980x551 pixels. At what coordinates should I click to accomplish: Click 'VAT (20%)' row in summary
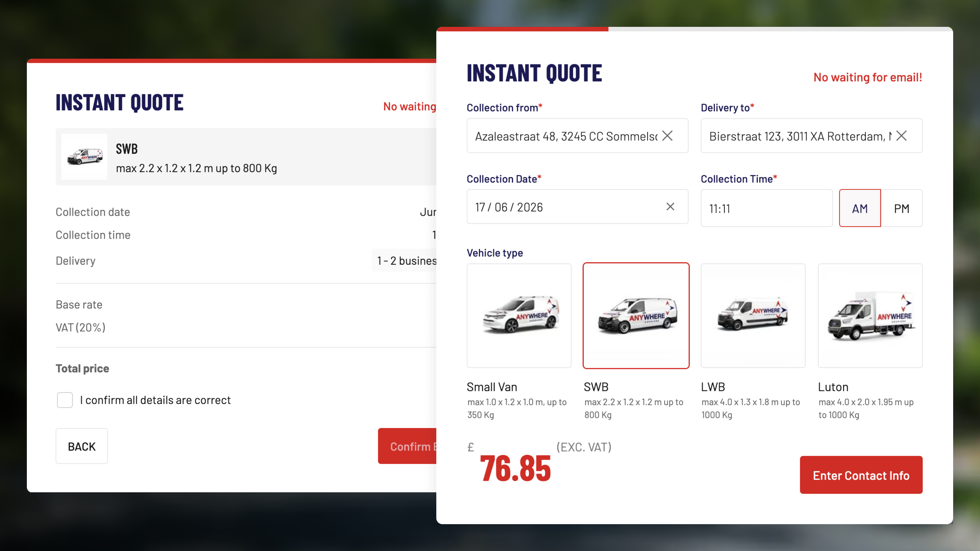tap(246, 327)
